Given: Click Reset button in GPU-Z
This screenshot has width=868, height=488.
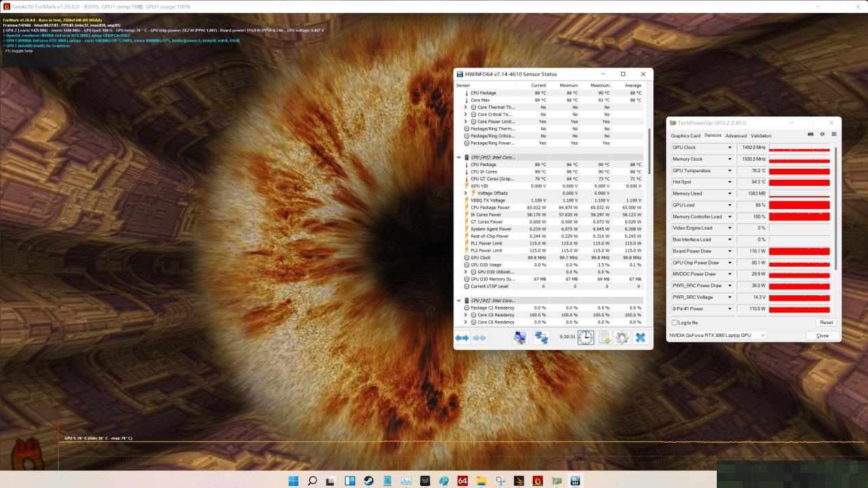Looking at the screenshot, I should pyautogui.click(x=826, y=323).
